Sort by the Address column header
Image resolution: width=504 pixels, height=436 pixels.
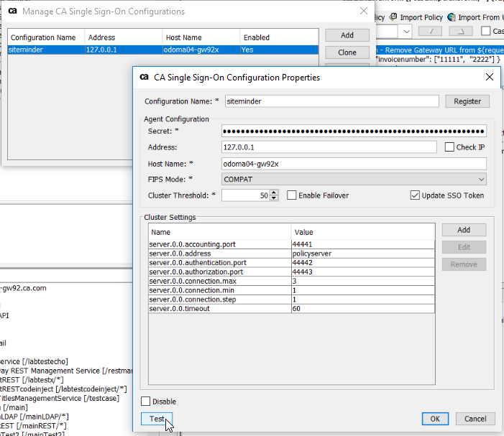124,37
